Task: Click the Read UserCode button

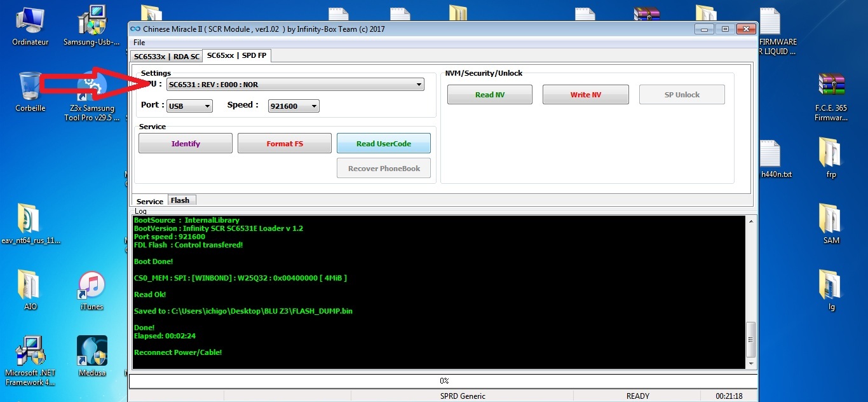Action: (384, 143)
